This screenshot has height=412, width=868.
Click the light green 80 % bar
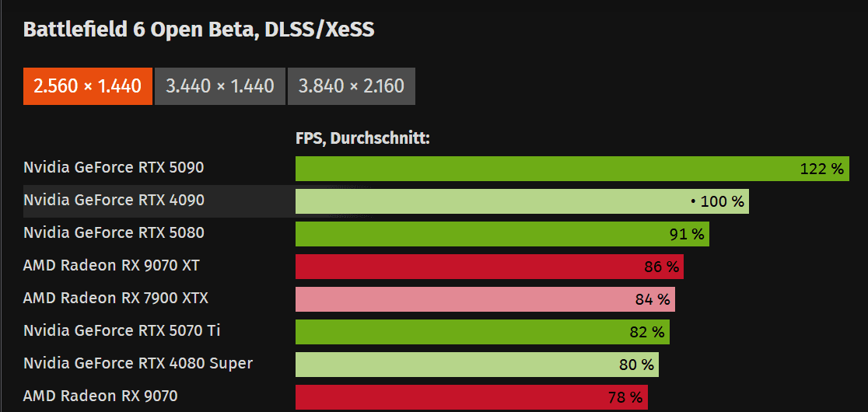click(477, 365)
